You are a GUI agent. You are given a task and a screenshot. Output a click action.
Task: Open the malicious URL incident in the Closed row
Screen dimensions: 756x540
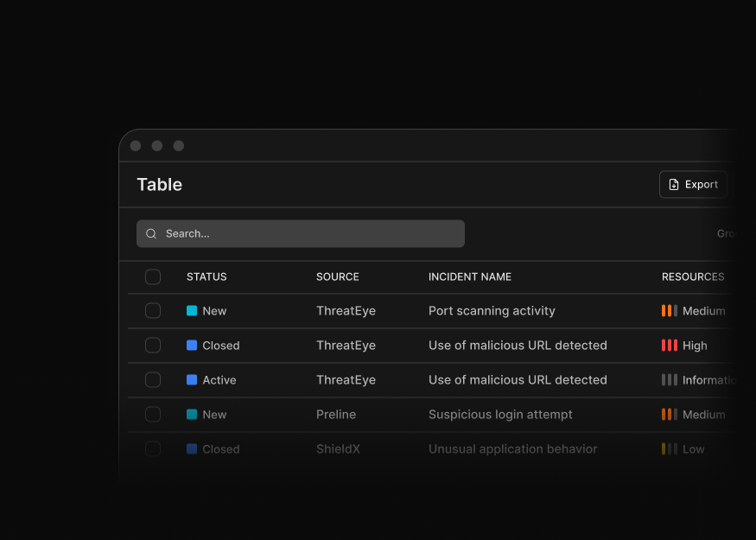pos(518,346)
